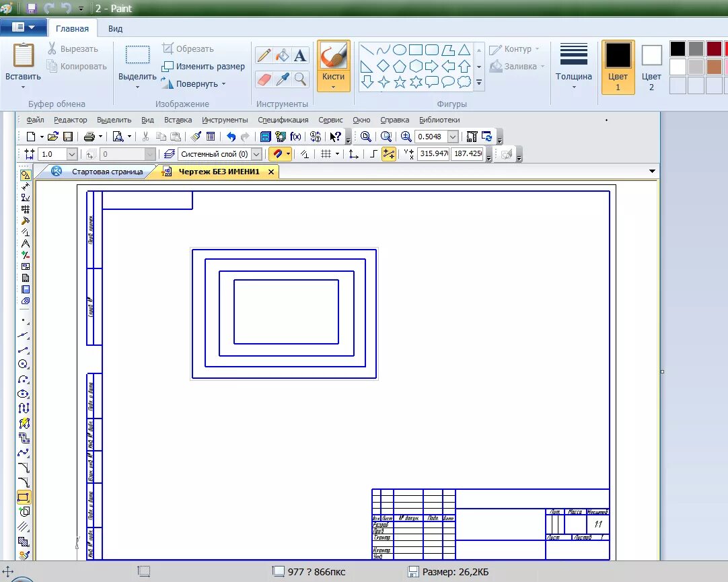Image resolution: width=728 pixels, height=582 pixels.
Task: Select the Text tool (A)
Action: (300, 56)
